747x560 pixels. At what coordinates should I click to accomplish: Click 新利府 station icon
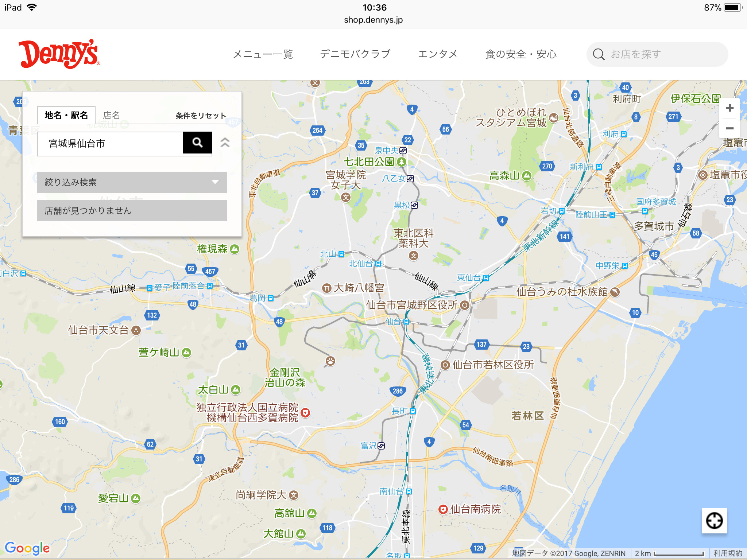[x=599, y=167]
